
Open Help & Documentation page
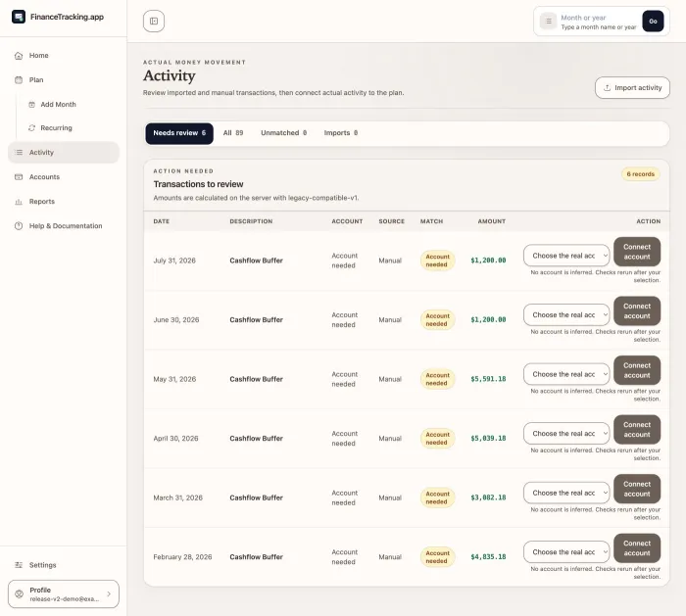(64, 226)
